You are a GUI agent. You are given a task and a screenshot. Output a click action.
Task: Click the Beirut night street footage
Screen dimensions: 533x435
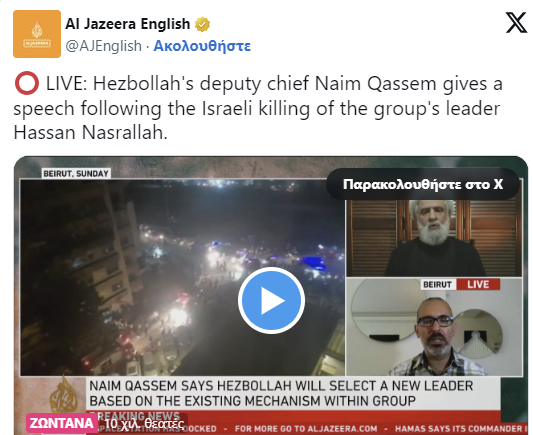pyautogui.click(x=182, y=277)
